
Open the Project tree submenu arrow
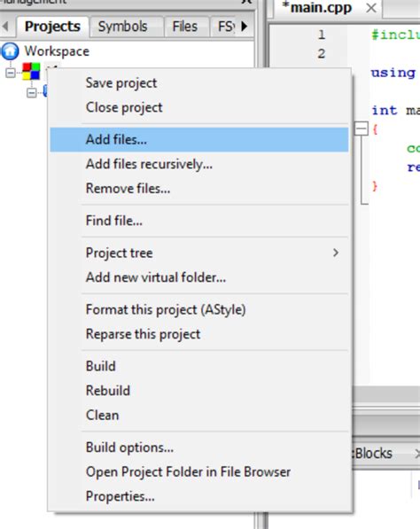pyautogui.click(x=335, y=253)
